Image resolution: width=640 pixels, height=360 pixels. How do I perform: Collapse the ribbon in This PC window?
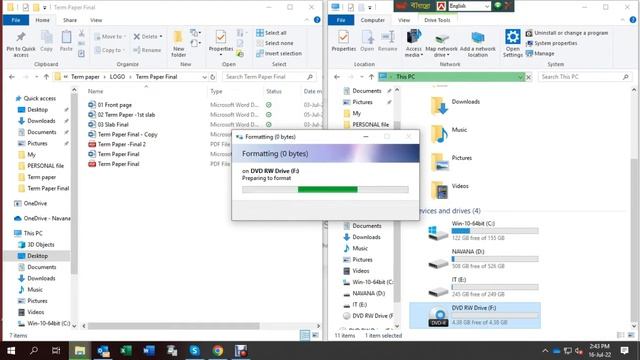pos(622,20)
